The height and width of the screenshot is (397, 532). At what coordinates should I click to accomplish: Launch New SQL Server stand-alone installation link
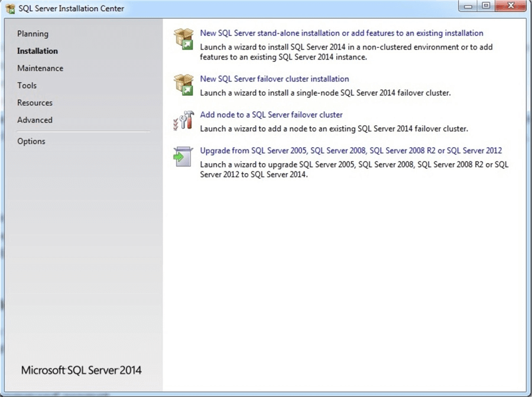[342, 33]
